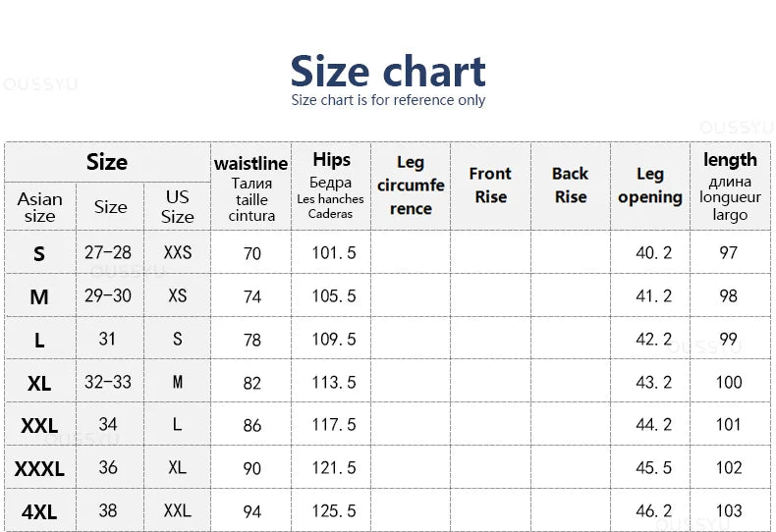Click the XXS US size cell
Viewport: 776px width, 532px height.
tap(178, 252)
